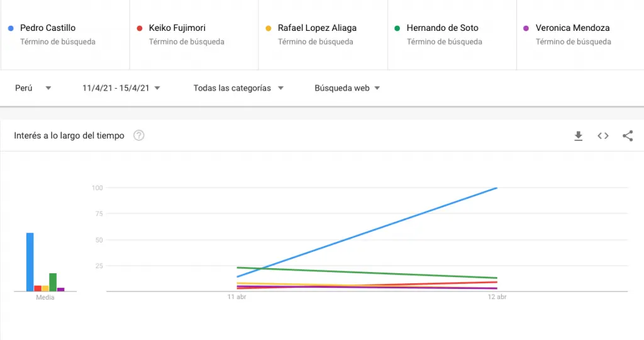Expand the Perú country dropdown
644x340 pixels.
click(33, 88)
